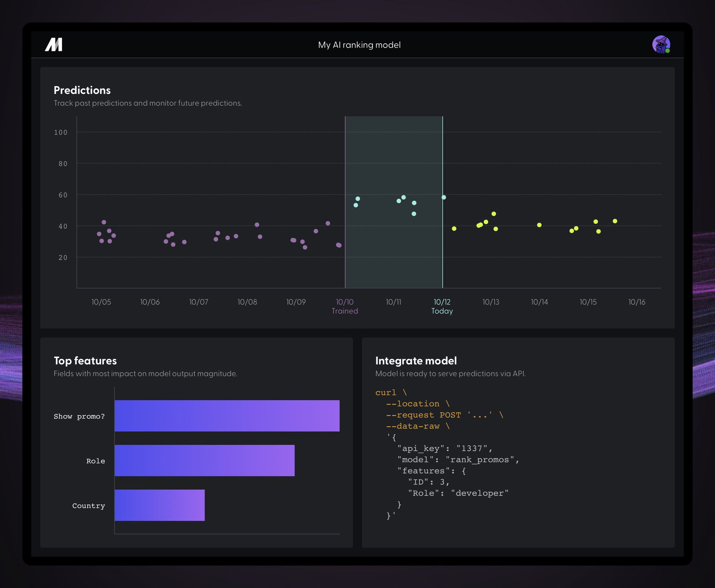Toggle the Trained marker on the chart
Screen dimensions: 715x588
[x=345, y=307]
